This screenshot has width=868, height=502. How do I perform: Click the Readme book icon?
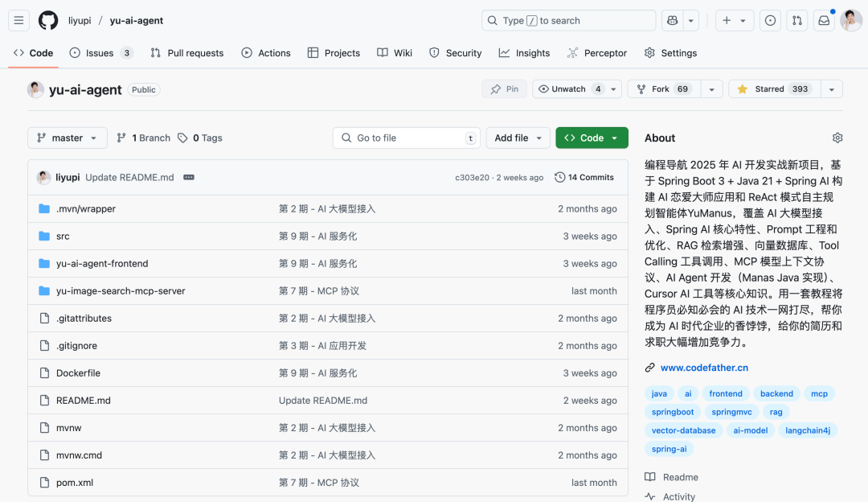pyautogui.click(x=650, y=477)
